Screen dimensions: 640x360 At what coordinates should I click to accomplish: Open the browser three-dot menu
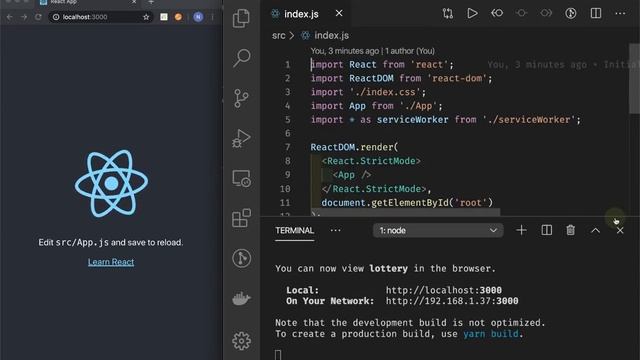coord(212,17)
